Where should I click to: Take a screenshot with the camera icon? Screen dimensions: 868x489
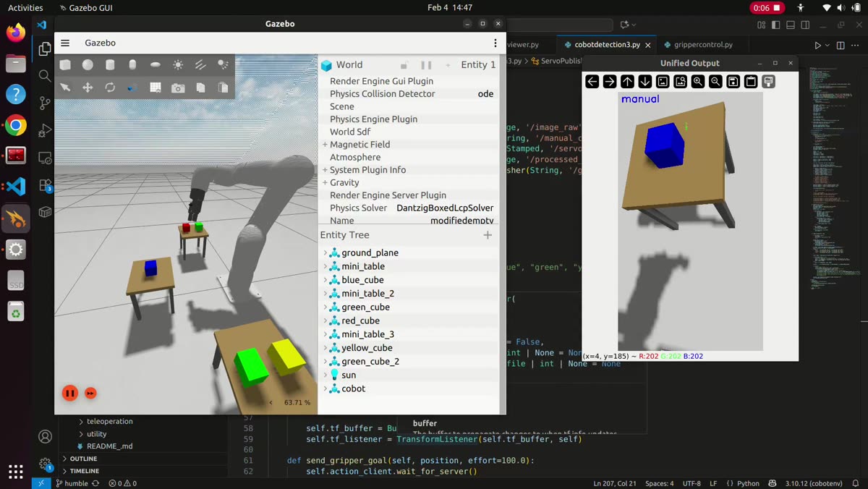[178, 88]
